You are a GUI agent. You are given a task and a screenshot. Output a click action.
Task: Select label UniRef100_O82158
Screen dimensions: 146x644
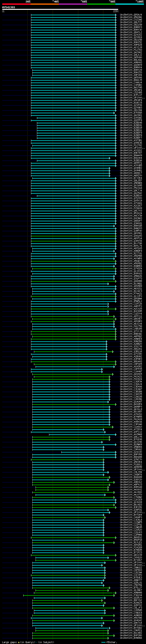click(131, 40)
